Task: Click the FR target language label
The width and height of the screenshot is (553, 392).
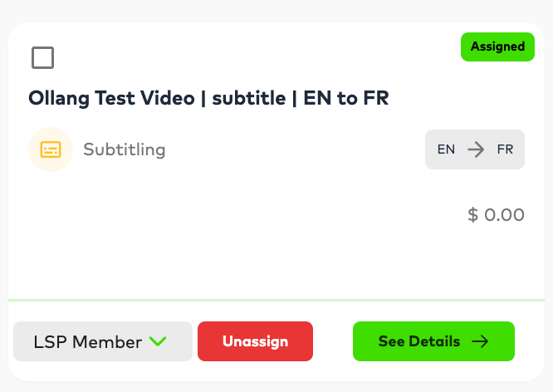Action: pos(505,149)
